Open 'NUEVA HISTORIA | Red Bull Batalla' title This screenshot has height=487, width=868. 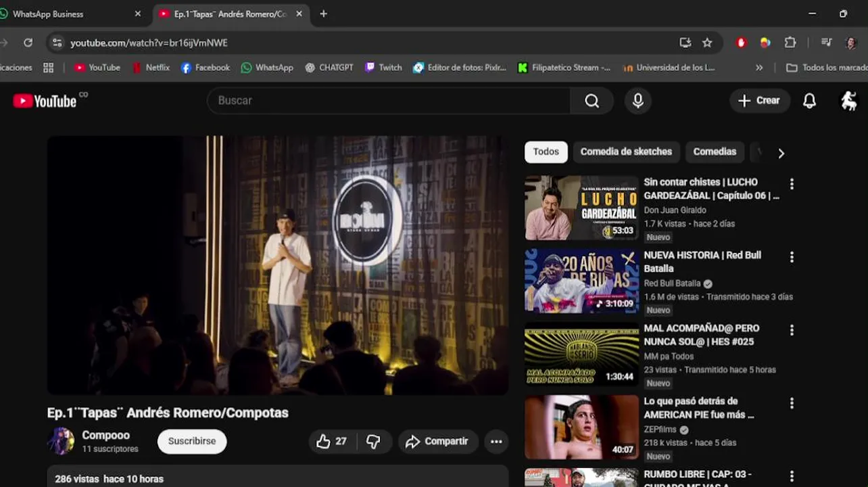point(702,262)
